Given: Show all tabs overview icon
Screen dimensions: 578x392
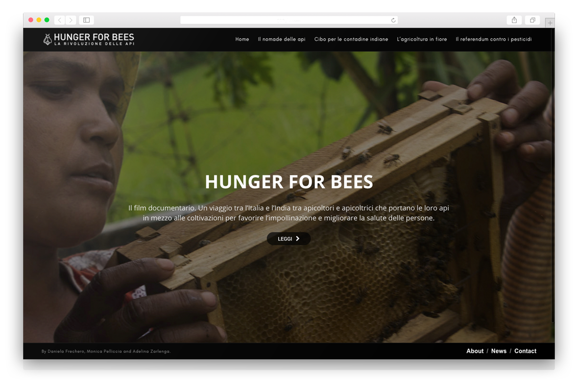Looking at the screenshot, I should click(x=532, y=20).
